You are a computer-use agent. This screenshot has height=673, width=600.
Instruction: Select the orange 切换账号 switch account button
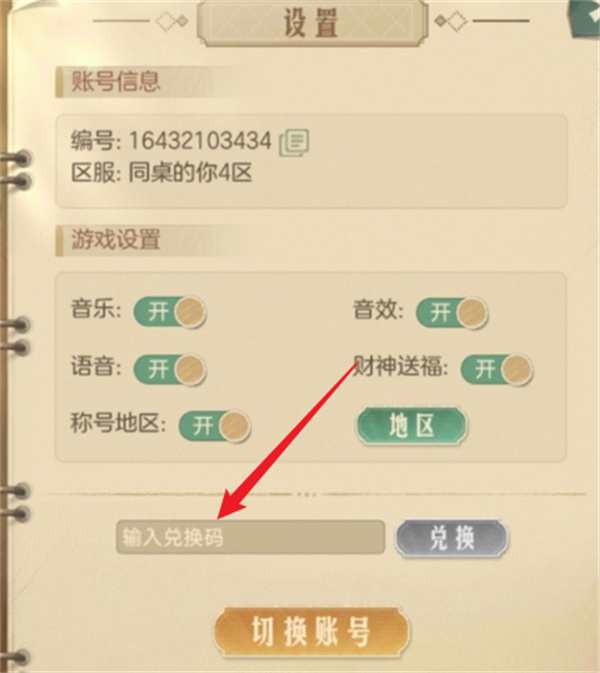pyautogui.click(x=312, y=631)
